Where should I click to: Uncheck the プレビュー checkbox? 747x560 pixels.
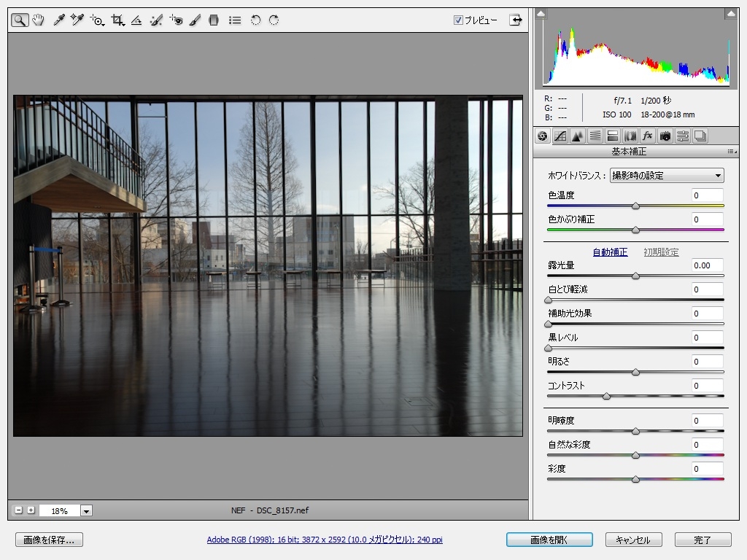[458, 20]
